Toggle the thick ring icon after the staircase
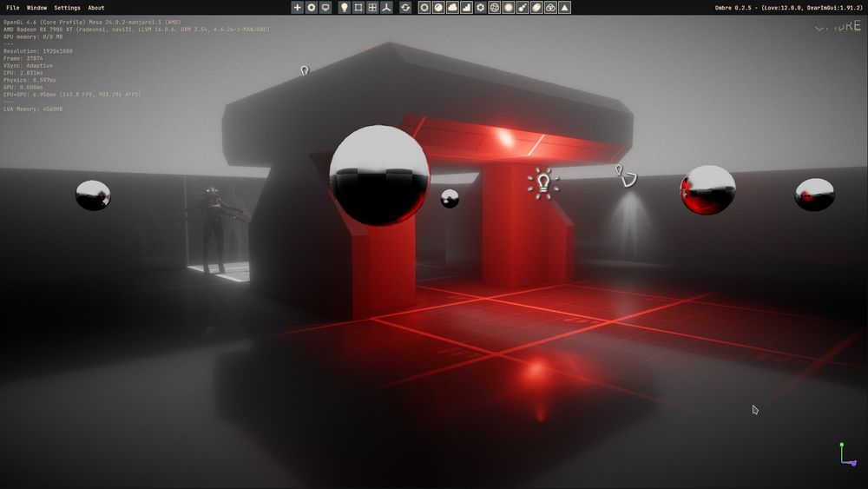The image size is (868, 489). click(x=481, y=7)
